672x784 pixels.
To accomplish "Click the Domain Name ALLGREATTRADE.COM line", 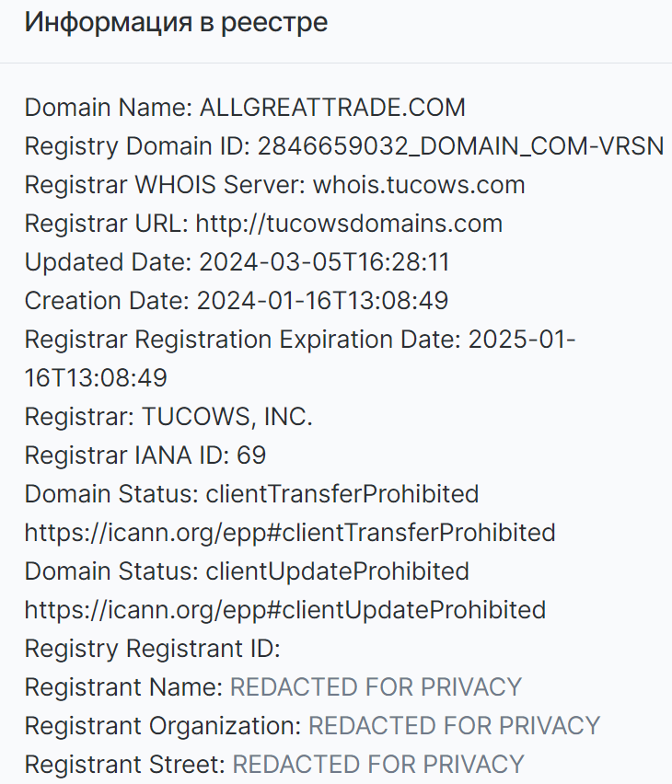I will click(245, 108).
